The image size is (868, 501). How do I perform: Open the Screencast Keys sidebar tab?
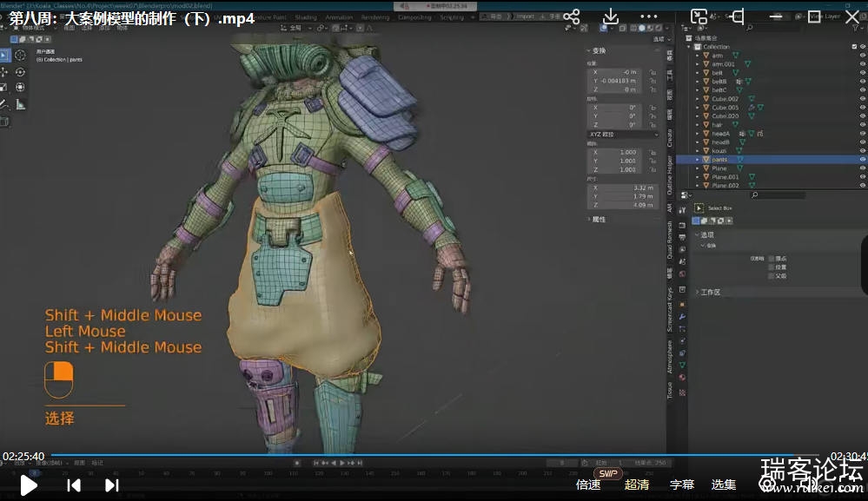(x=670, y=310)
